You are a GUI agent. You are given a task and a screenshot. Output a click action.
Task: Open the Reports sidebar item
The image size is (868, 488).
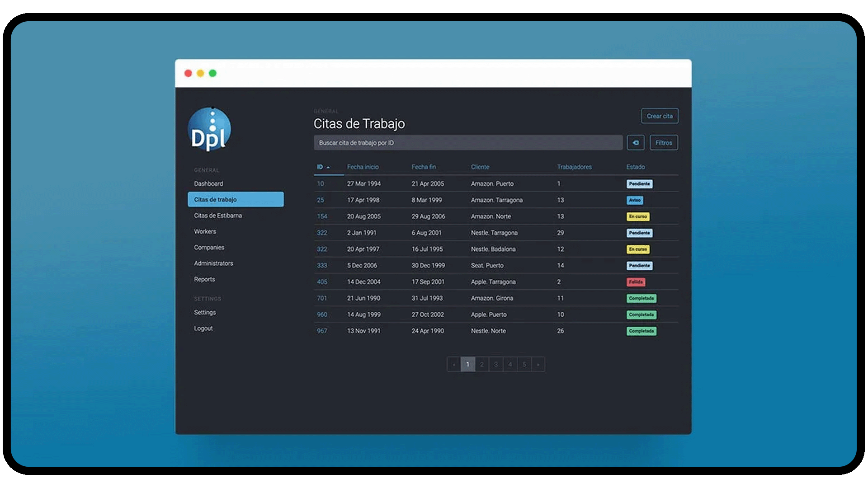tap(204, 279)
